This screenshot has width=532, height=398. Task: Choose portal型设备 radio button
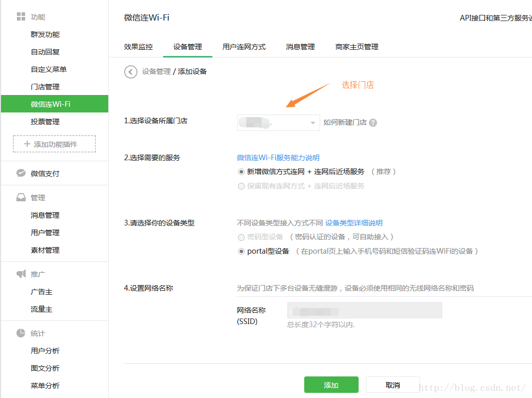(241, 251)
